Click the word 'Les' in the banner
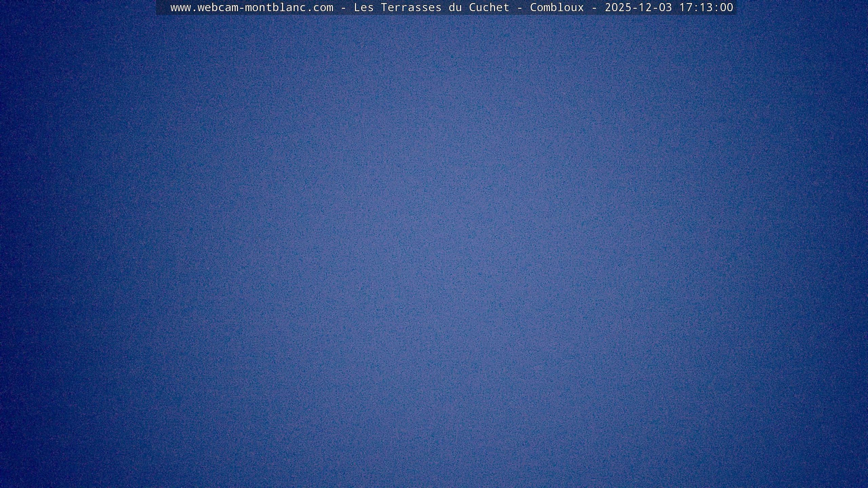The height and width of the screenshot is (488, 868). point(363,7)
